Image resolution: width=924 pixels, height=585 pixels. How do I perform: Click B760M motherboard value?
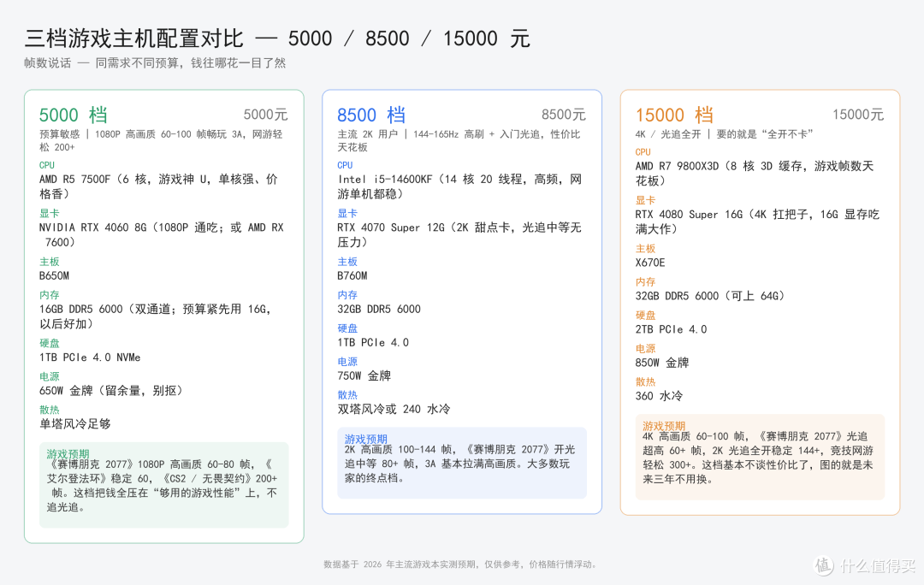pos(352,275)
